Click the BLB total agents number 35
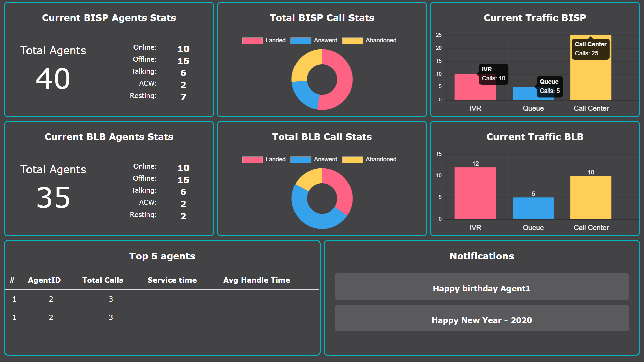This screenshot has width=644, height=362. pos(53,198)
